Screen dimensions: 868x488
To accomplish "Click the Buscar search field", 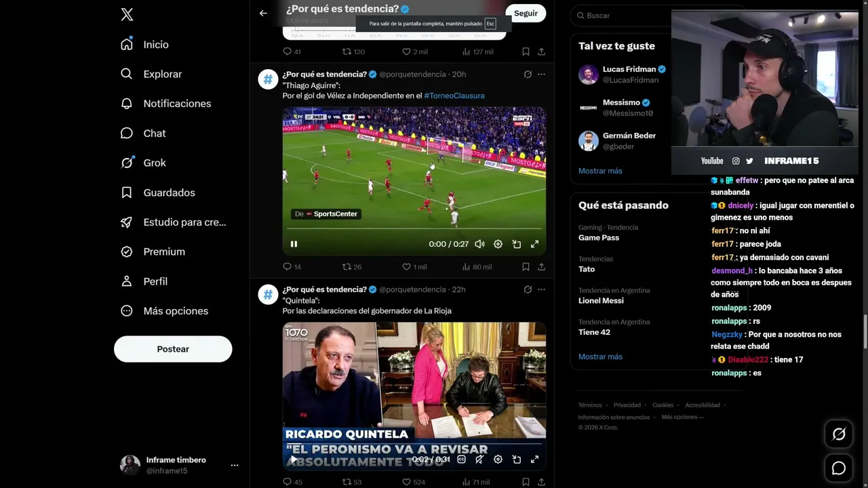I will pos(620,15).
